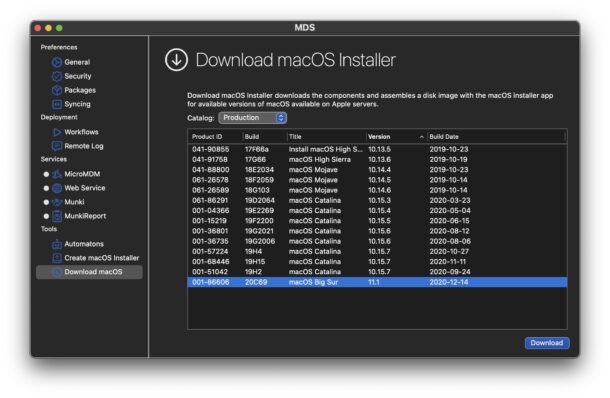Image resolution: width=610 pixels, height=398 pixels.
Task: Click the MicroMDM service icon
Action: pyautogui.click(x=57, y=174)
